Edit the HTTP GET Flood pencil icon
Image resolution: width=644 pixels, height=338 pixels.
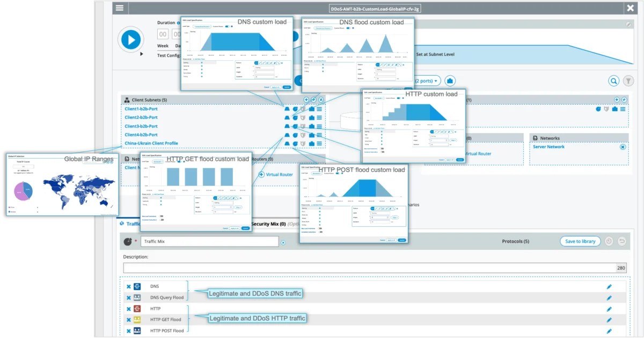609,320
